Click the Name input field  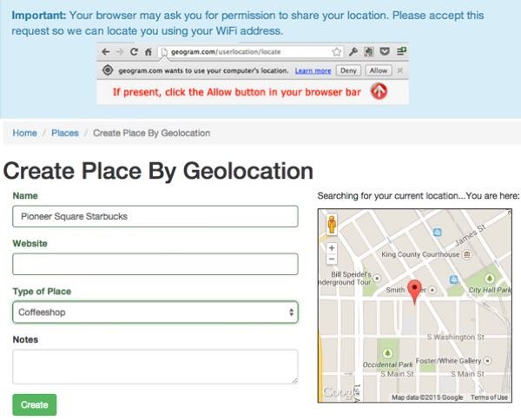(155, 216)
